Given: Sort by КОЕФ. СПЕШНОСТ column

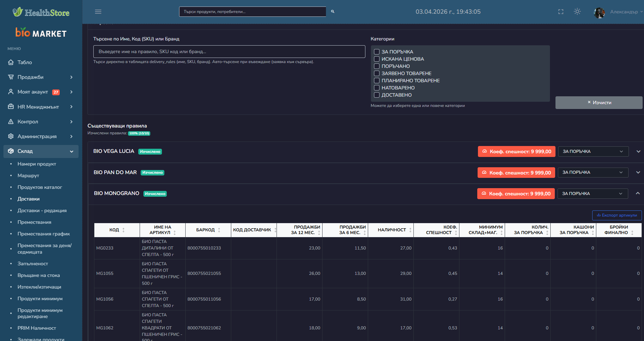Looking at the screenshot, I should click(x=436, y=230).
